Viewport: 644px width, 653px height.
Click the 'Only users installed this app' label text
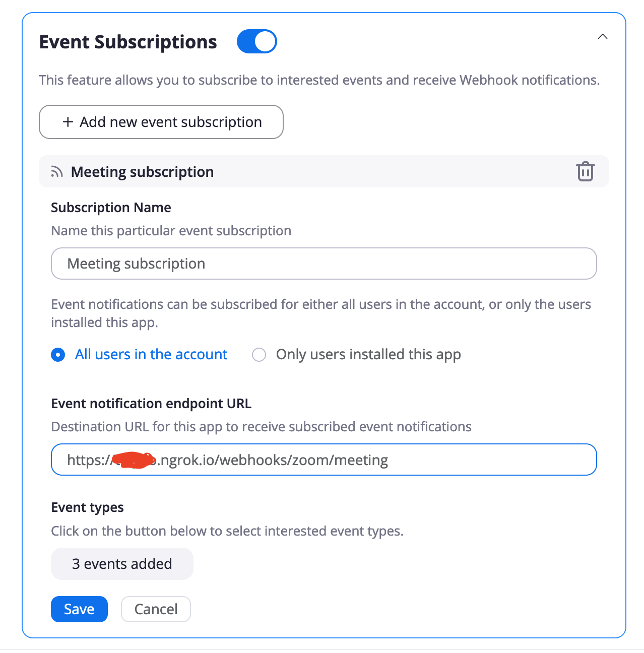coord(368,354)
